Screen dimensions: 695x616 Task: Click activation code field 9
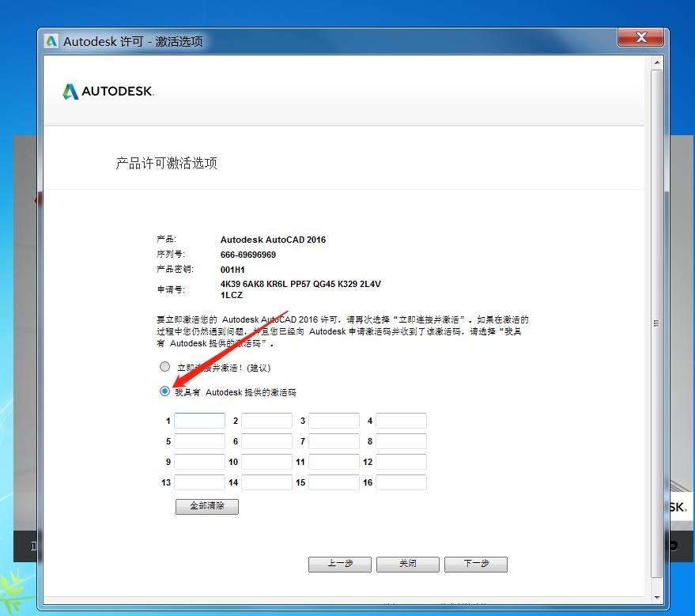199,462
